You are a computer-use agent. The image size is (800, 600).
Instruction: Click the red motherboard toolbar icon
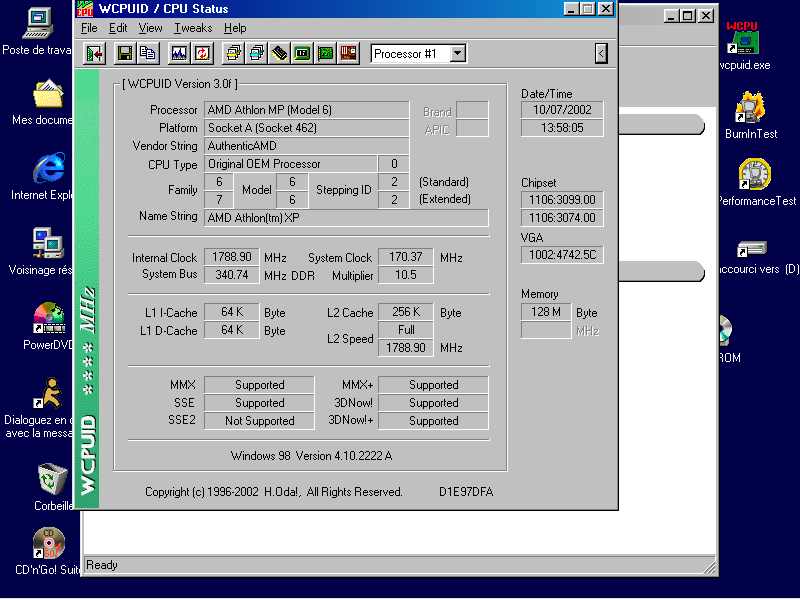click(348, 53)
